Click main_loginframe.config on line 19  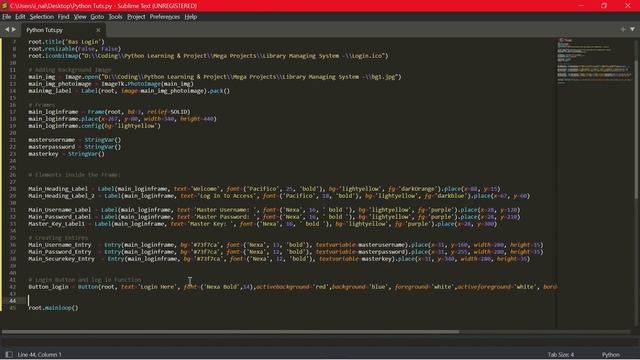64,126
